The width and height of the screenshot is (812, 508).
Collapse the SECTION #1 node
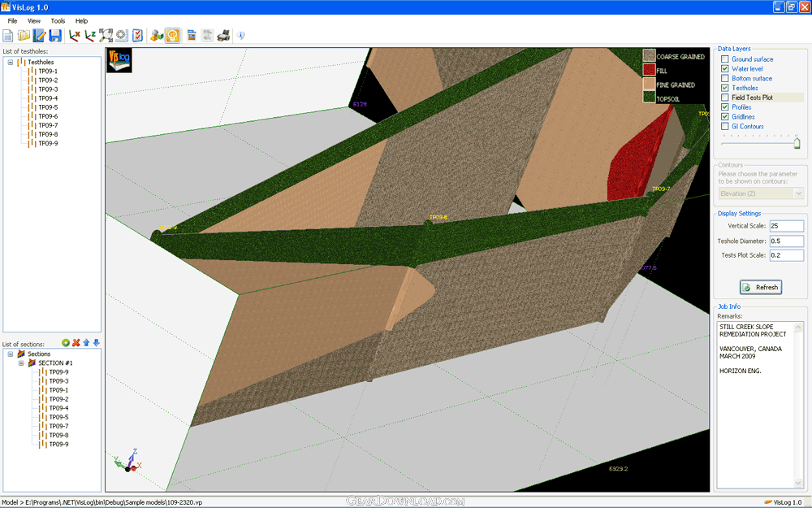(21, 363)
